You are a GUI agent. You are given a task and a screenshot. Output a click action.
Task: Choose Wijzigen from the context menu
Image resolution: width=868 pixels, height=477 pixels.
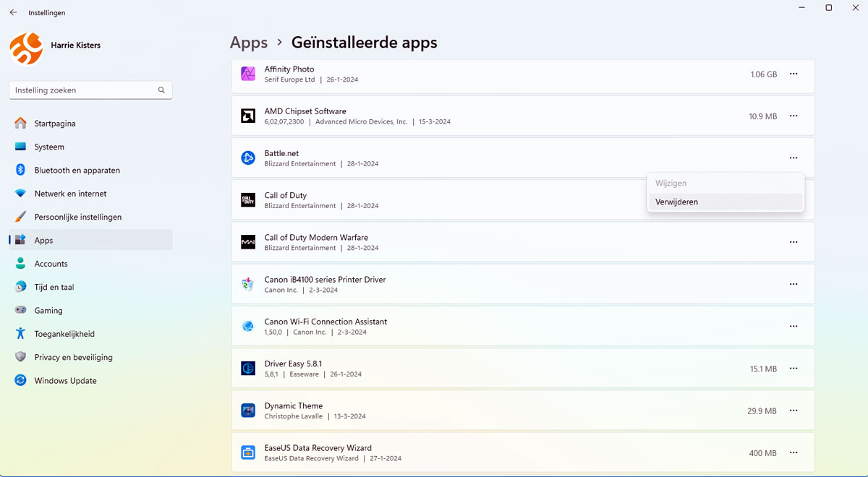click(x=671, y=184)
